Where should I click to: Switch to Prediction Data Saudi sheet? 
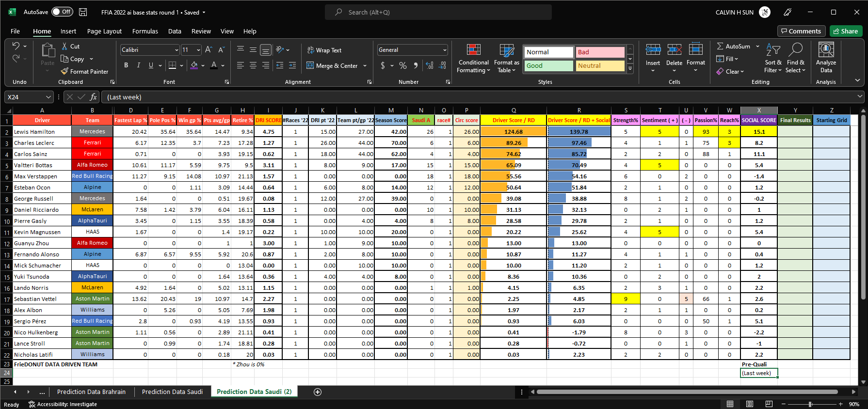[172, 392]
